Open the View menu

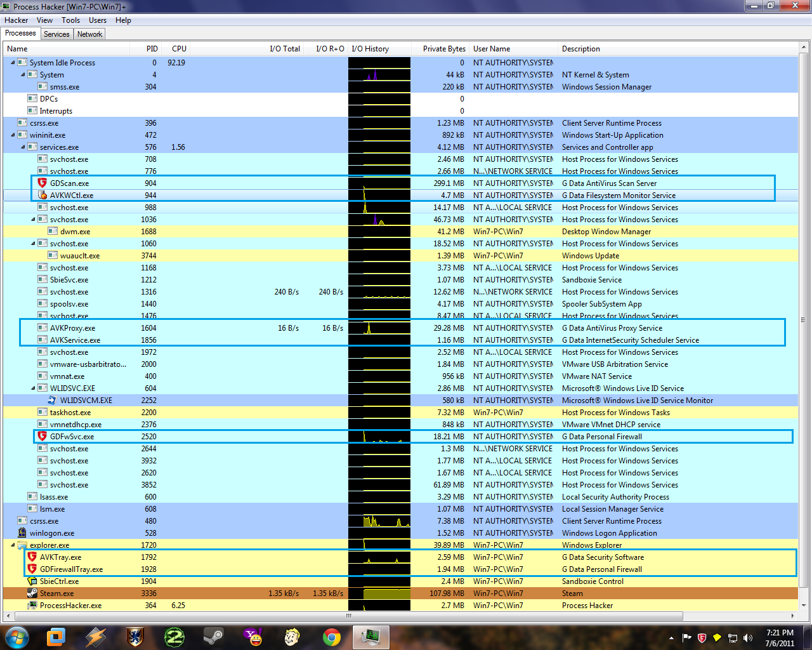click(x=44, y=20)
